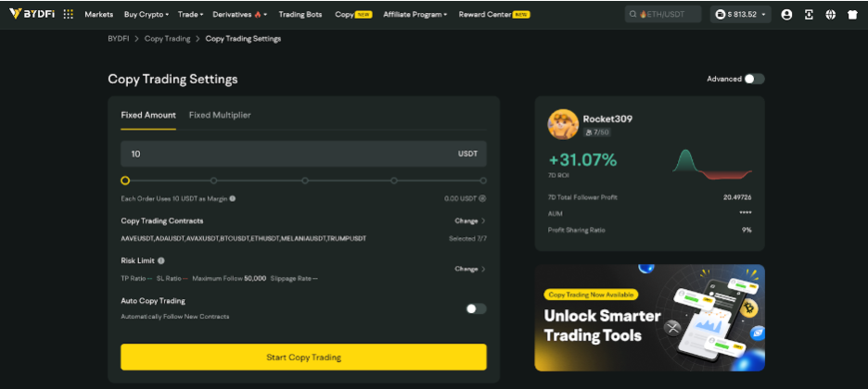Click the 7/50 followers badge
This screenshot has width=868, height=389.
tap(597, 132)
